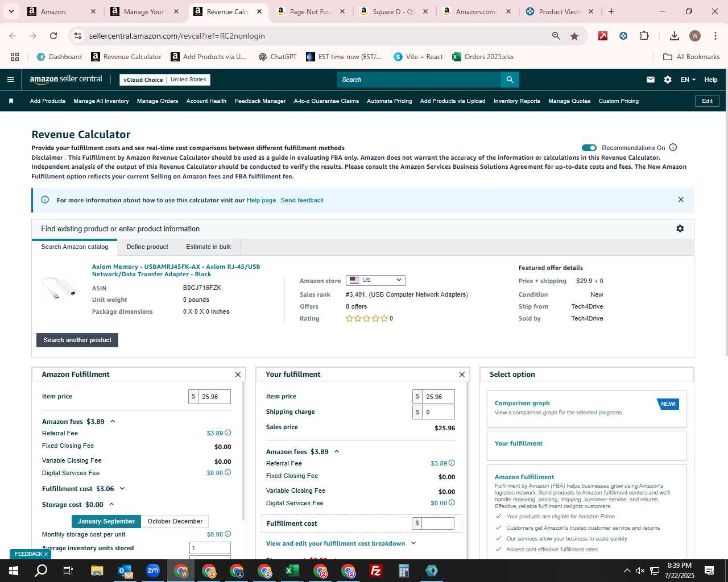Click the FEEDBACK tab at bottom left
Screen dimensions: 728x582
31,554
